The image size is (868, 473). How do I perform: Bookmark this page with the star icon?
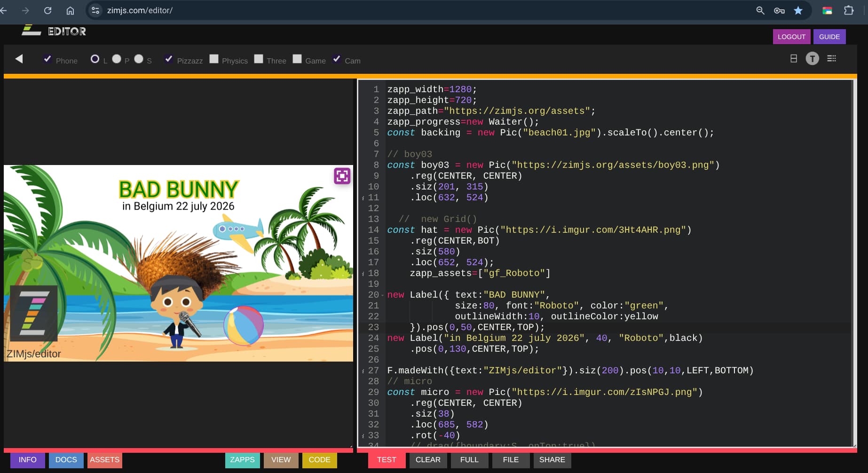[x=798, y=10]
